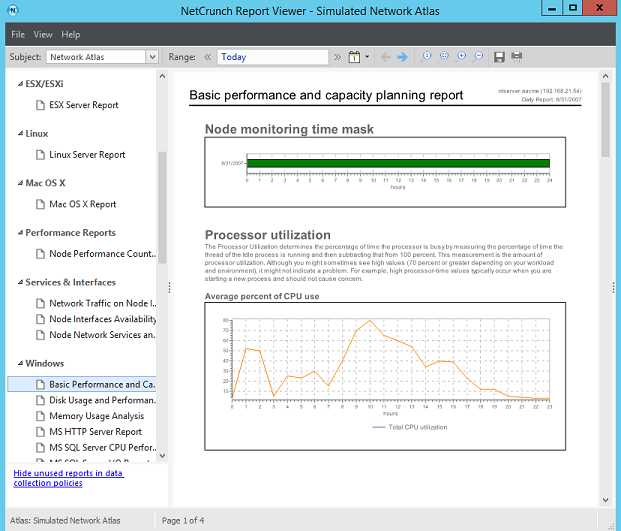This screenshot has height=531, width=621.
Task: Collapse the Linux tree group
Action: pyautogui.click(x=20, y=133)
